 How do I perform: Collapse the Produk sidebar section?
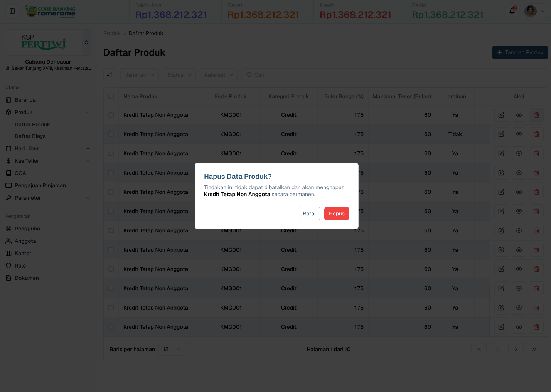88,112
